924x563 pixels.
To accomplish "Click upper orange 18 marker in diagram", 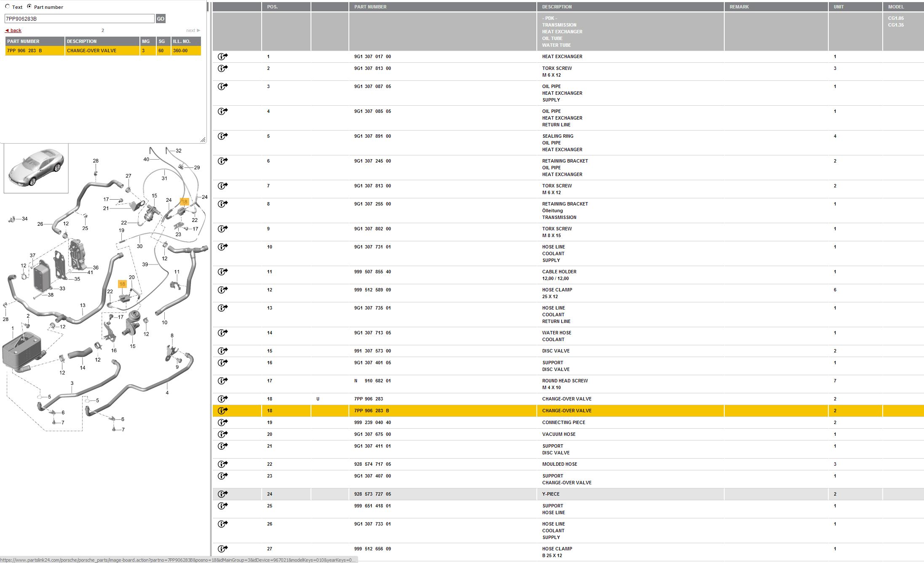I will point(184,202).
